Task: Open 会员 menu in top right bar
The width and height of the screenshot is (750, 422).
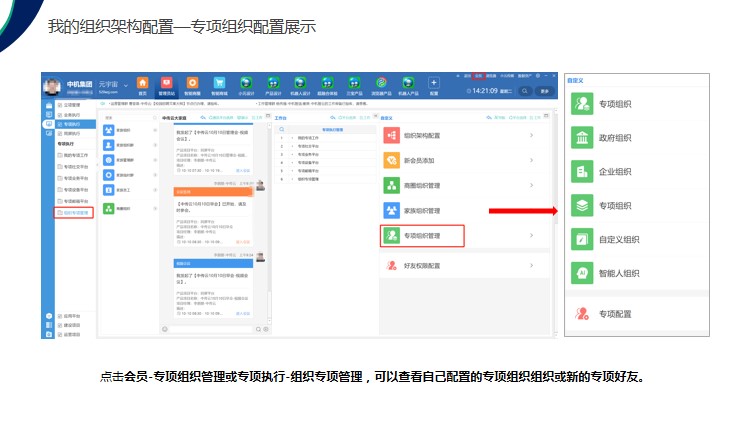Action: coord(478,76)
